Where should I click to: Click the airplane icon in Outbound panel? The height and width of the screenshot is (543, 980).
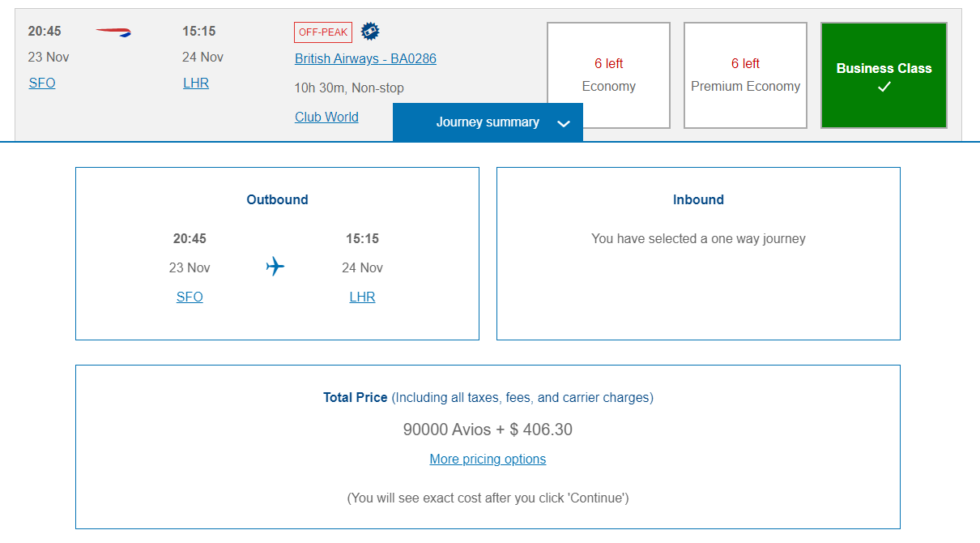[275, 267]
